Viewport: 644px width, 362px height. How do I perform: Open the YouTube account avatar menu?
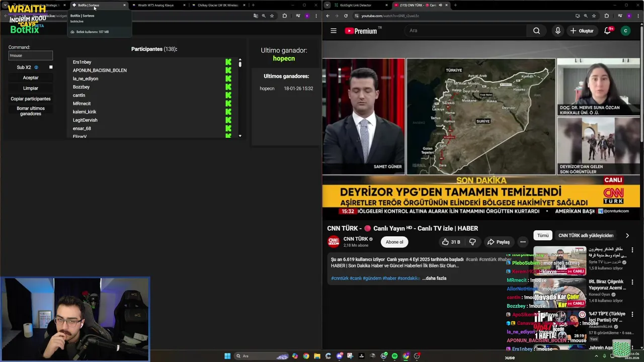tap(625, 31)
